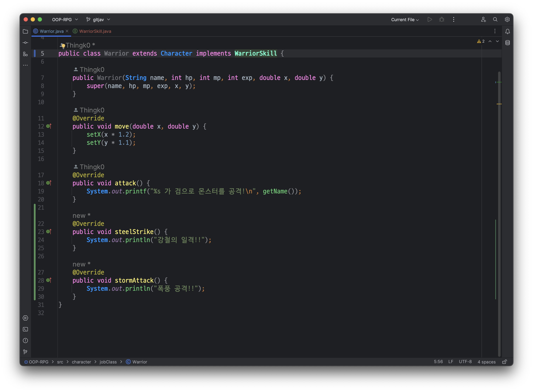Toggle read-only lock in status bar
This screenshot has height=392, width=533.
point(504,362)
